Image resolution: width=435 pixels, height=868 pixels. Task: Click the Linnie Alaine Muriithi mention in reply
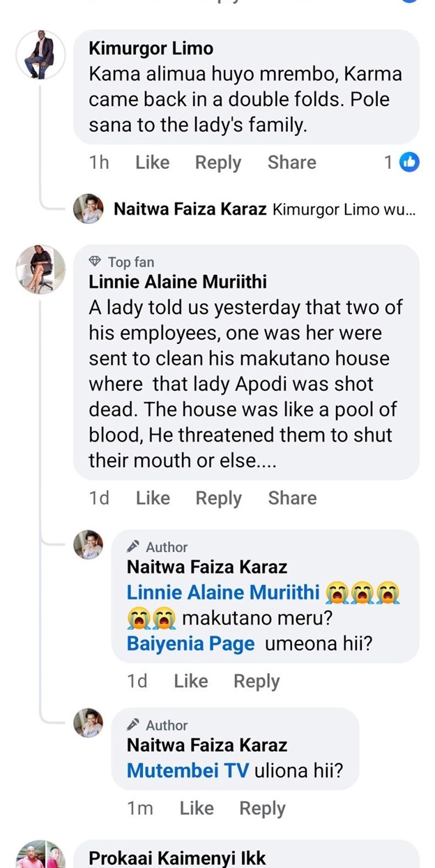pyautogui.click(x=223, y=592)
